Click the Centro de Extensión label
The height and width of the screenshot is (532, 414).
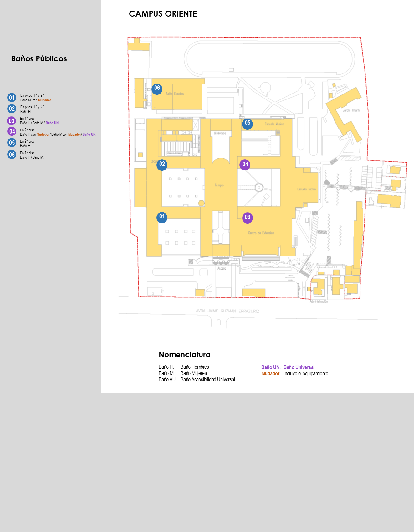[x=261, y=233]
